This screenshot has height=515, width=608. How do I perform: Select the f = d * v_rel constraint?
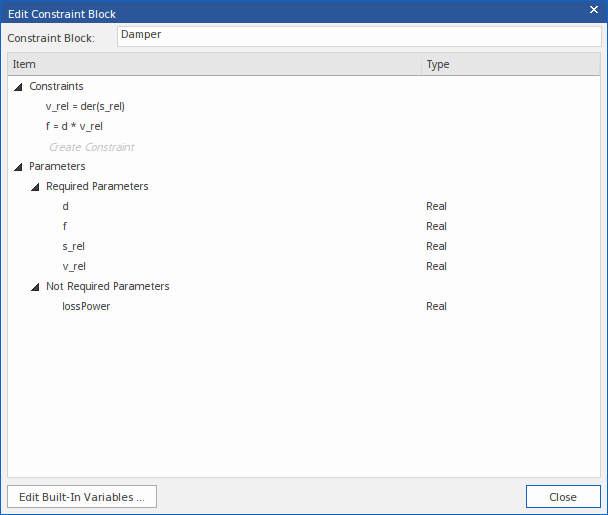point(74,126)
